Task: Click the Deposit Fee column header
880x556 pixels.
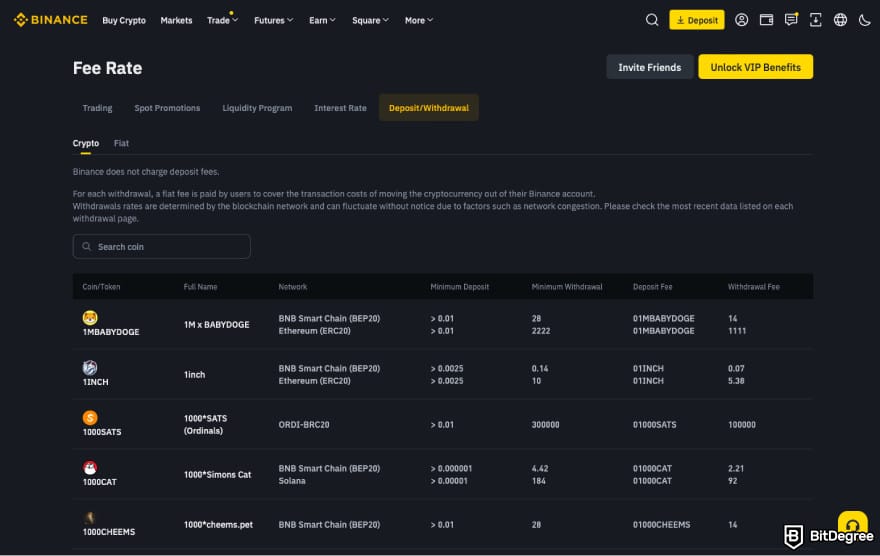Action: 652,287
